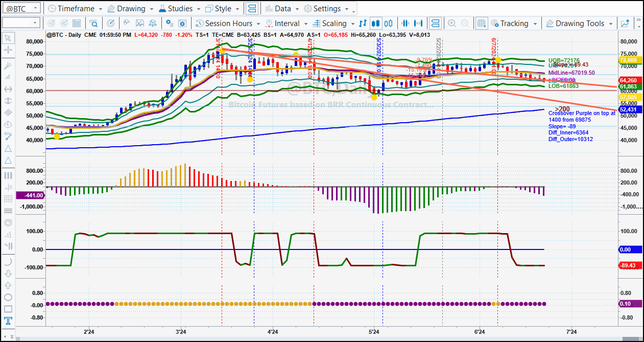The height and width of the screenshot is (342, 644).
Task: Toggle the data window icon in second toolbar
Action: coord(435,23)
